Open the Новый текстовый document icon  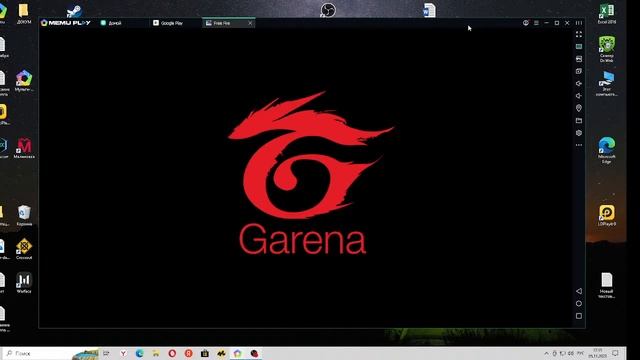click(x=607, y=285)
